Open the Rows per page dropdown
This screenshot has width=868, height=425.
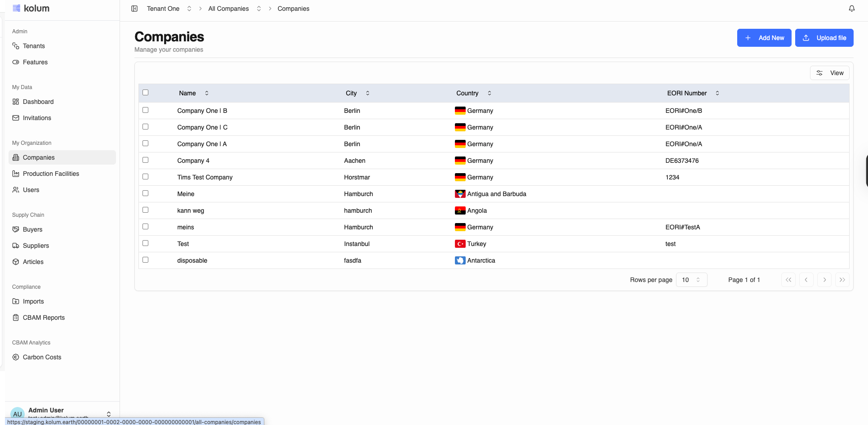pyautogui.click(x=691, y=280)
